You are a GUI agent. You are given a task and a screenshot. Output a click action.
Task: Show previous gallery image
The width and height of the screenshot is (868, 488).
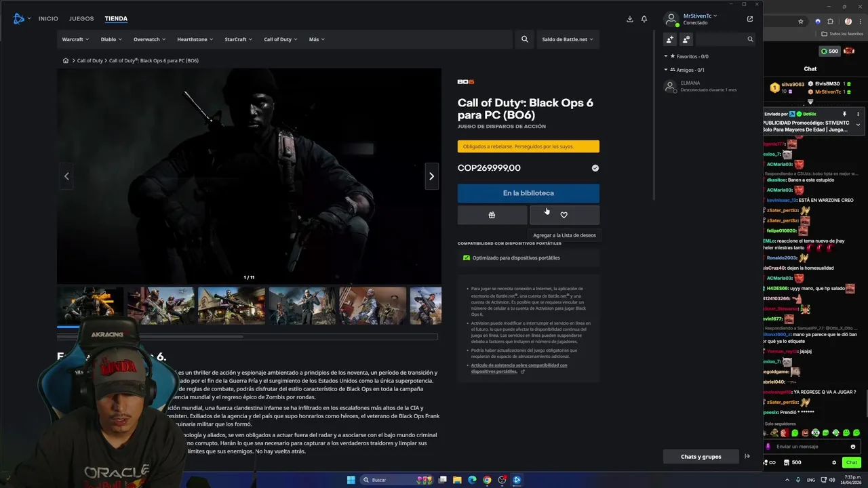tap(66, 176)
